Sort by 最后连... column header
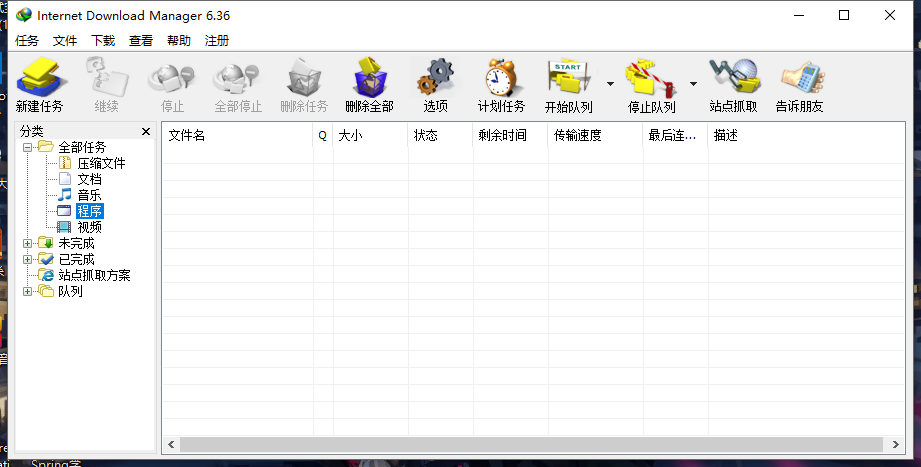Viewport: 921px width, 467px height. [675, 135]
